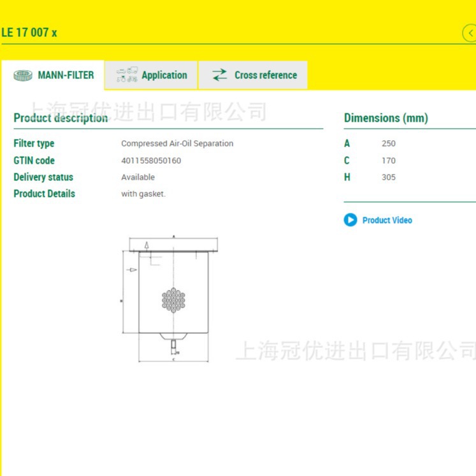Play the Product Video button icon
Viewport: 476px width, 476px height.
[x=350, y=220]
